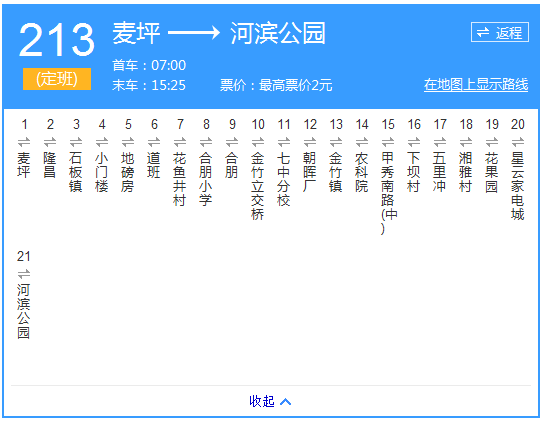This screenshot has width=543, height=422.
Task: Select stop 20 星云家电城
Action: tap(518, 186)
